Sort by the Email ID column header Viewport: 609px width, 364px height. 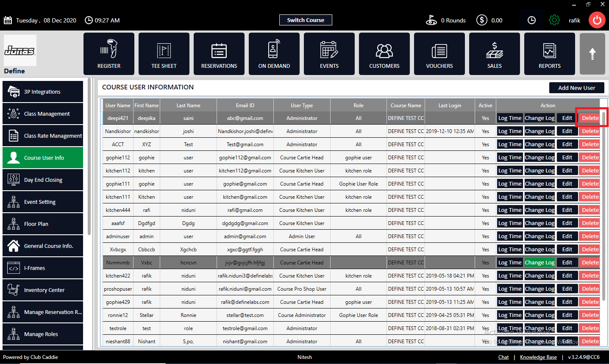tap(245, 105)
